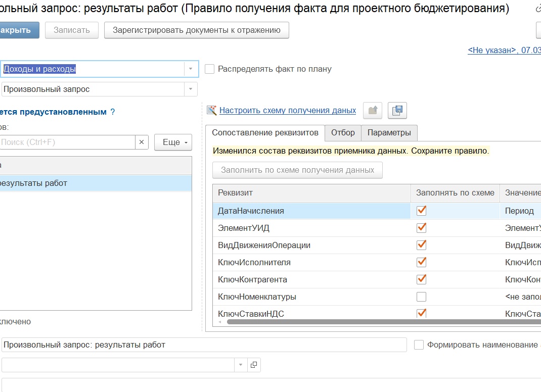Select the ВидДвиженияОперации requisite cell
This screenshot has height=392, width=541.
click(x=311, y=245)
